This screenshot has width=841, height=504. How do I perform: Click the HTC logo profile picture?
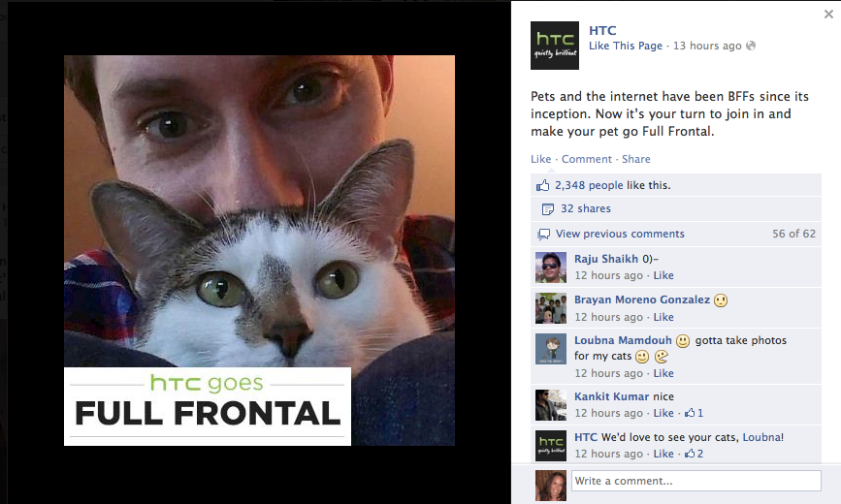555,46
